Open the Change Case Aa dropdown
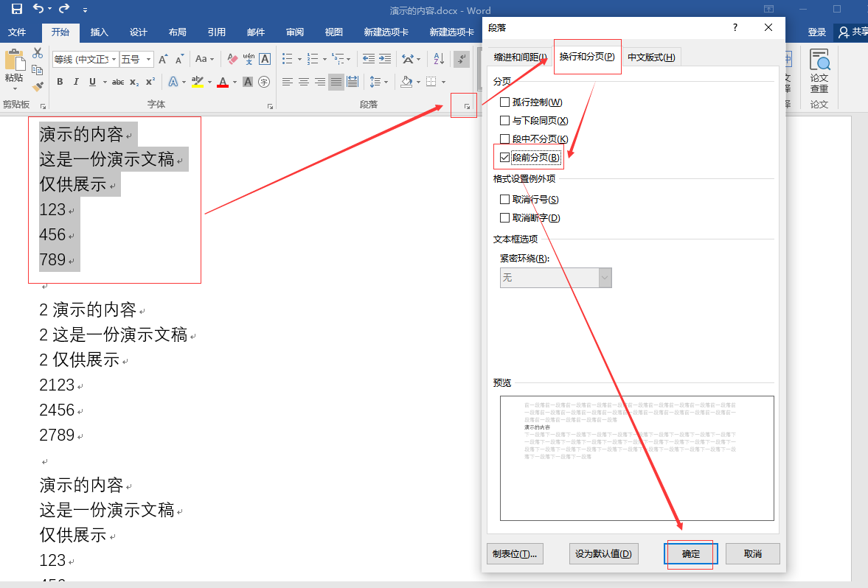Image resolution: width=868 pixels, height=588 pixels. [x=204, y=59]
